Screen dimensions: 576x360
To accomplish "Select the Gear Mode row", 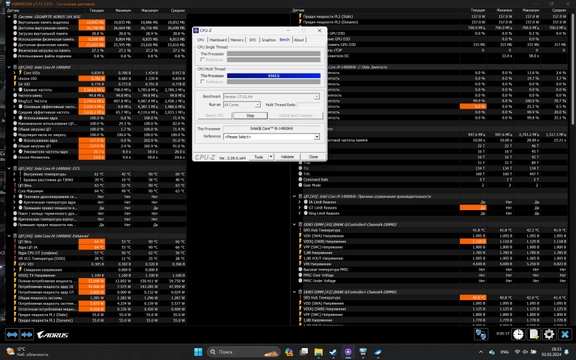I will [432, 185].
